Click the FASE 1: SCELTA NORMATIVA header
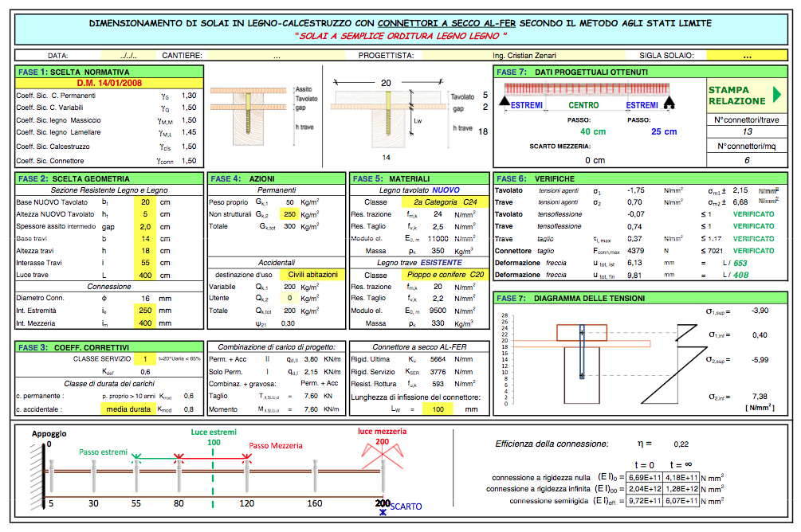This screenshot has width=801, height=532. tap(109, 72)
